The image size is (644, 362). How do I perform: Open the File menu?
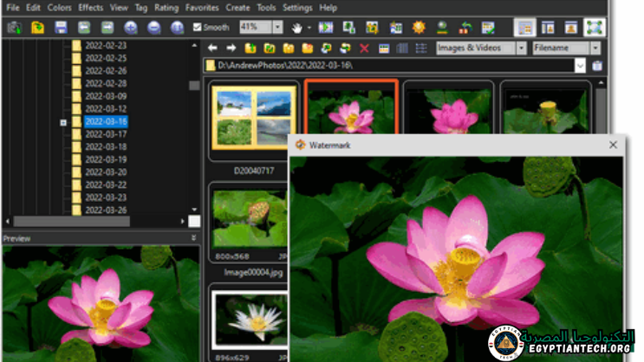(13, 8)
